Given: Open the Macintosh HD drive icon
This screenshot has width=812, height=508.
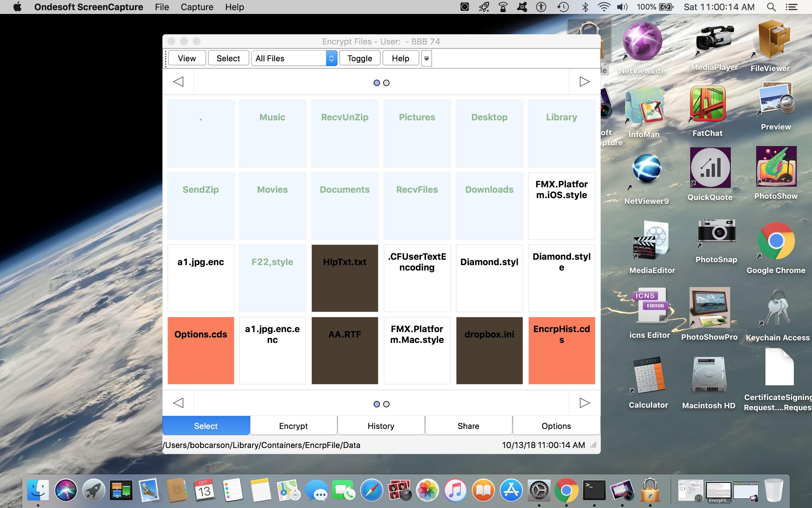Looking at the screenshot, I should click(x=709, y=375).
